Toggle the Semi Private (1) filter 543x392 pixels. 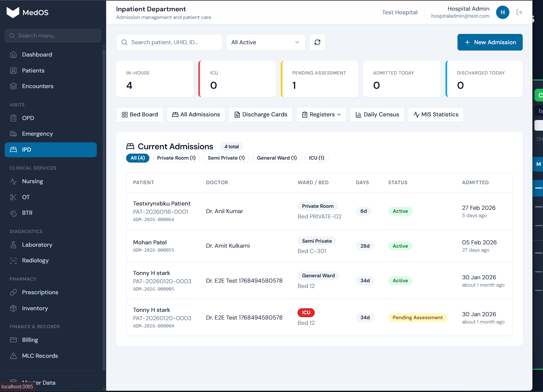[226, 158]
